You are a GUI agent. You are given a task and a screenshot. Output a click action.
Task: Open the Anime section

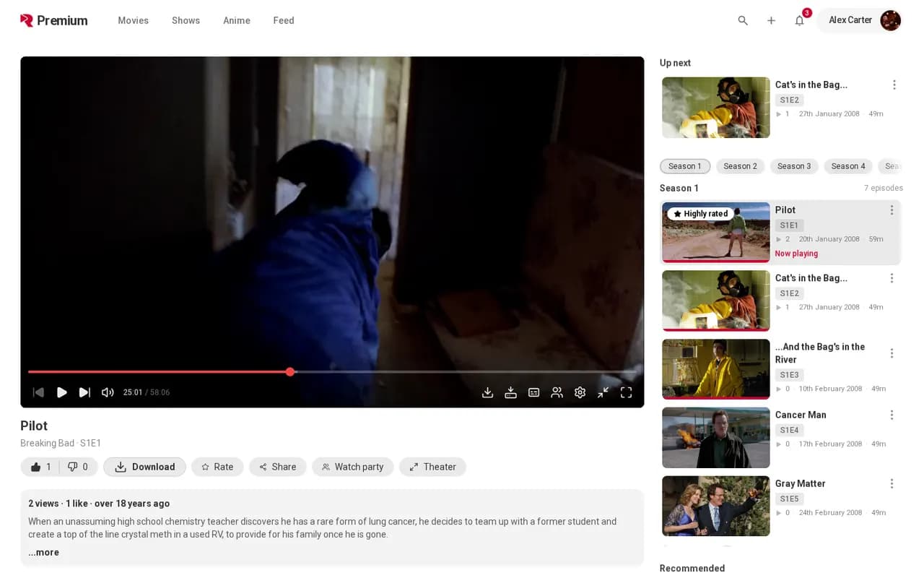point(237,20)
